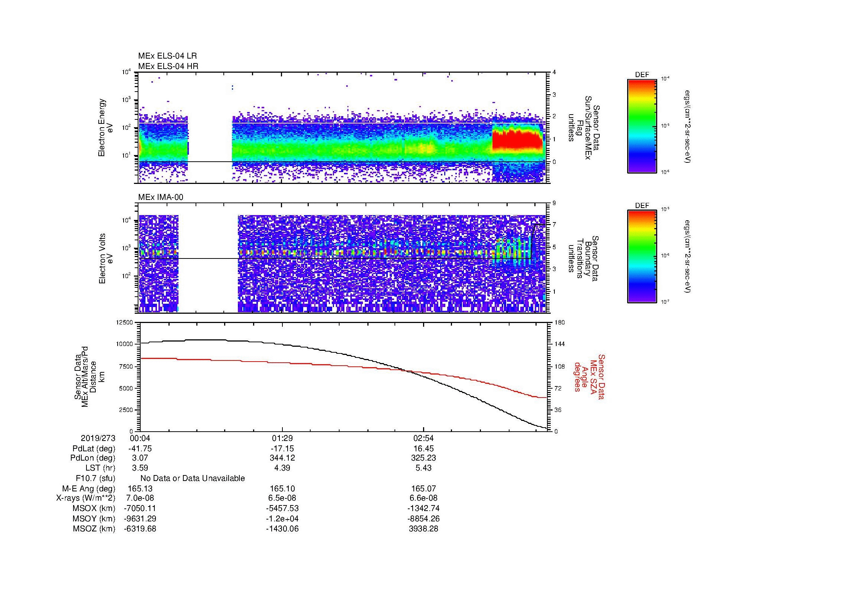Click the PdLon value 344.12
Image resolution: width=868 pixels, height=613 pixels.
(x=282, y=458)
